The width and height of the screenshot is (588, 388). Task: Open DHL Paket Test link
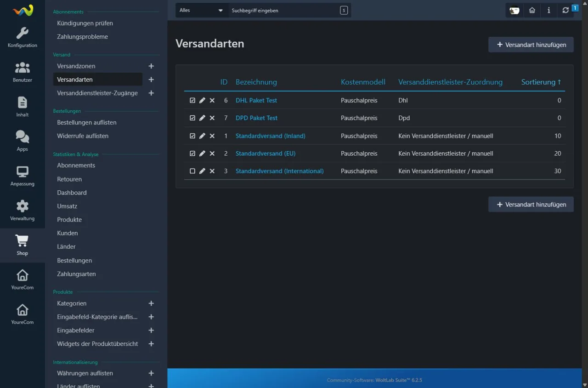256,100
